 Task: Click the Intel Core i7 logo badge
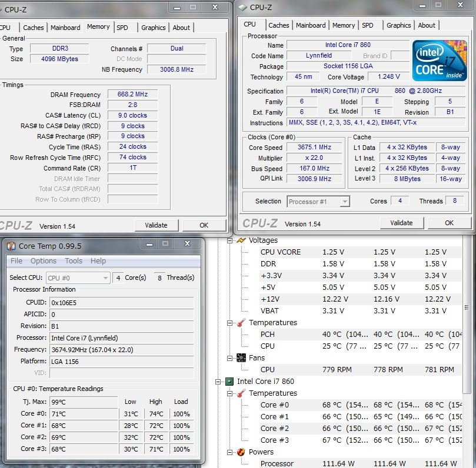click(440, 61)
